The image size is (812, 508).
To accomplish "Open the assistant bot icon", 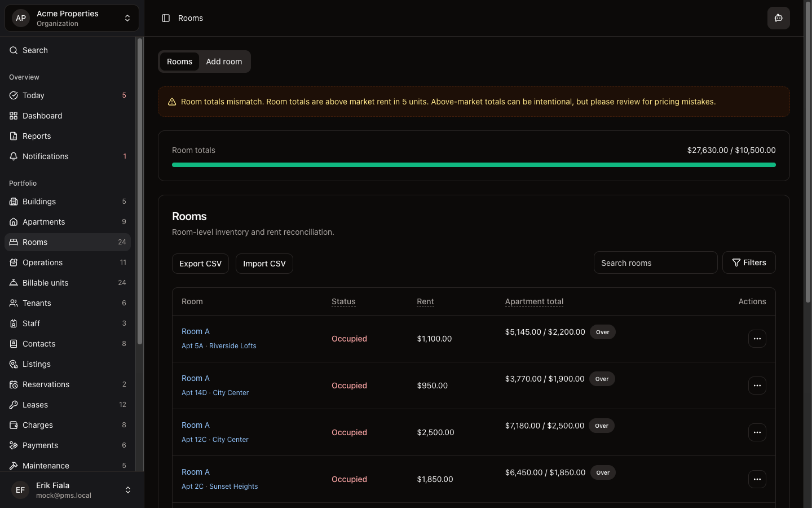I will coord(778,18).
